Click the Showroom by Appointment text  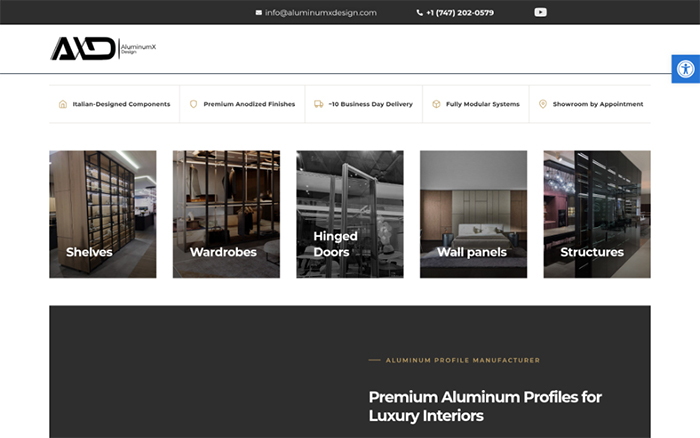598,104
